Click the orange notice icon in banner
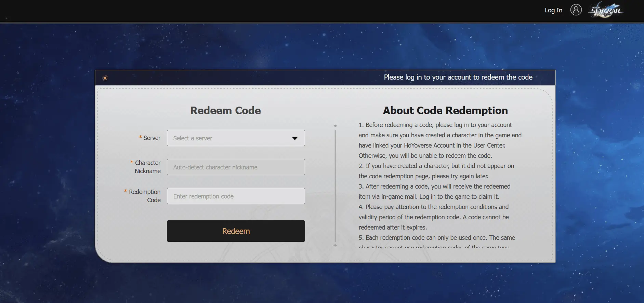 105,78
